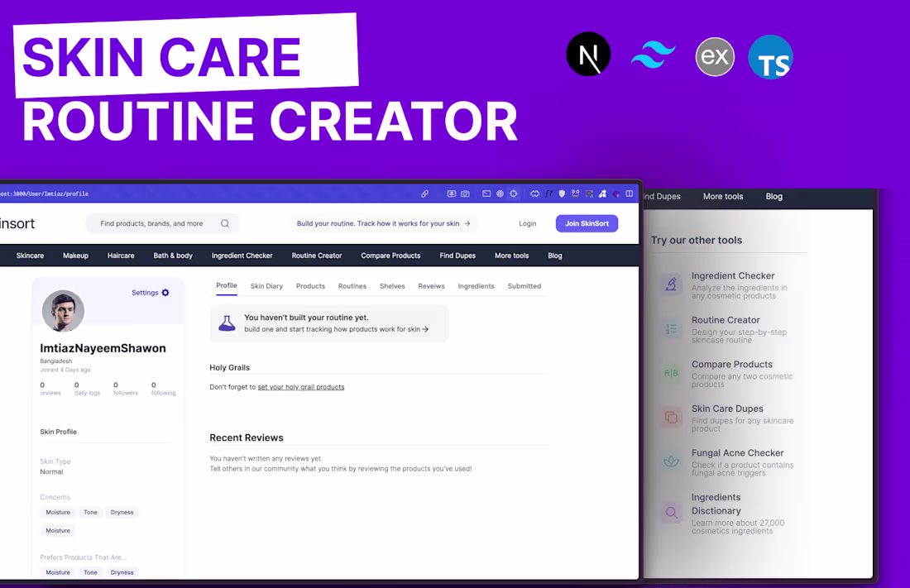Image resolution: width=910 pixels, height=588 pixels.
Task: Toggle the Dryness preference tag
Action: (122, 571)
